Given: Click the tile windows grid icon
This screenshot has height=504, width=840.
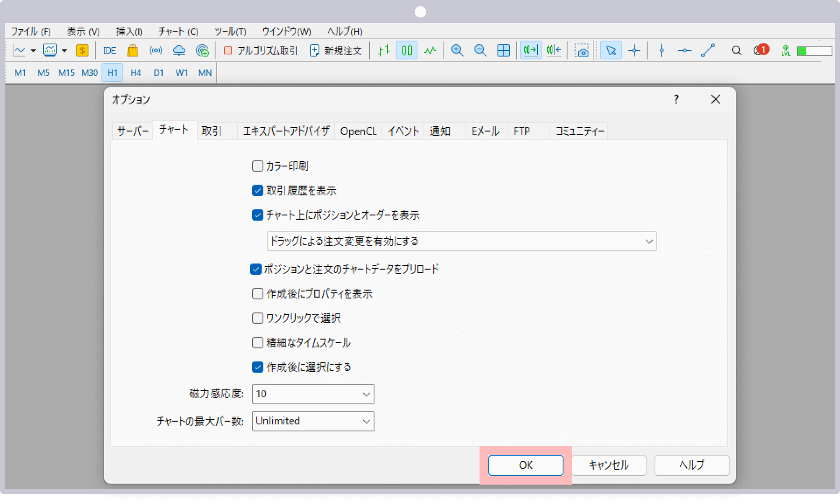Looking at the screenshot, I should click(x=504, y=51).
